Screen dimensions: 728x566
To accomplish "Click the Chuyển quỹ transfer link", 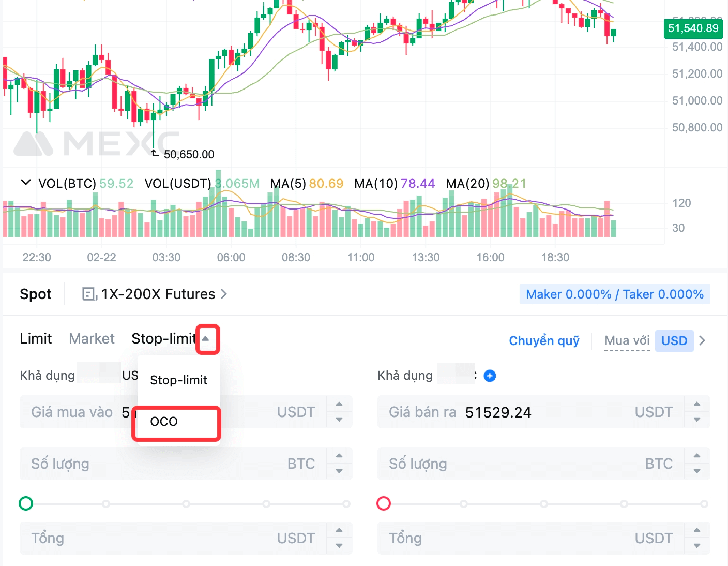I will tap(544, 341).
